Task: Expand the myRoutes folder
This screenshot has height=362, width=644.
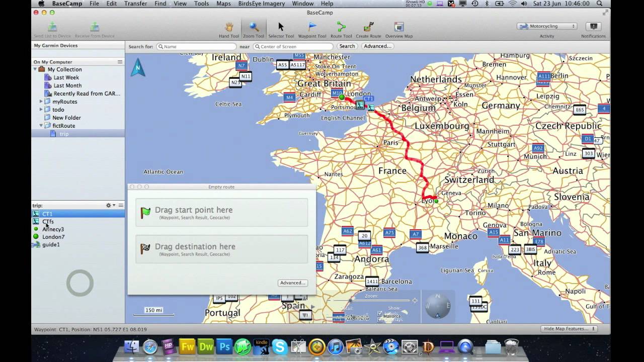Action: 41,102
